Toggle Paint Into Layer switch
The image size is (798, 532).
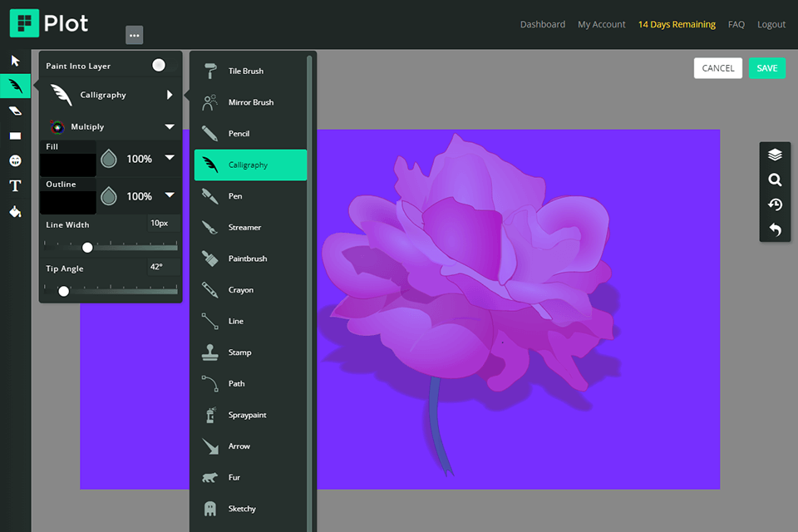click(x=158, y=66)
